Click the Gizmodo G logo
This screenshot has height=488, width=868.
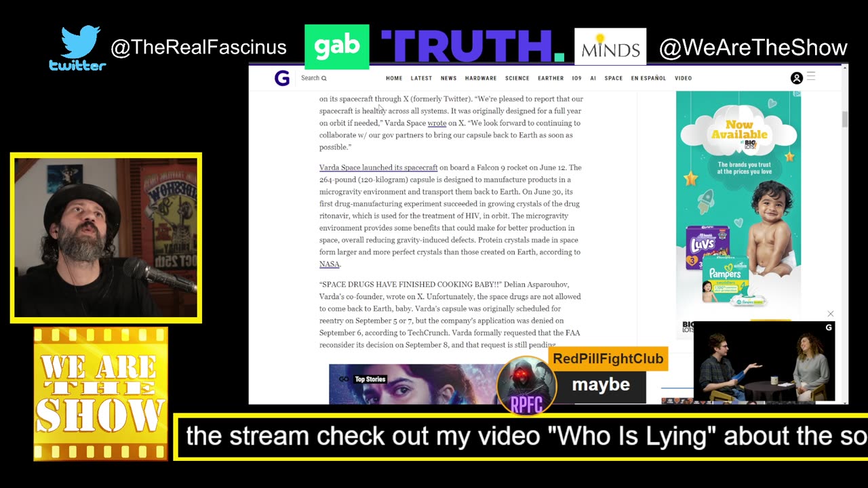coord(282,78)
